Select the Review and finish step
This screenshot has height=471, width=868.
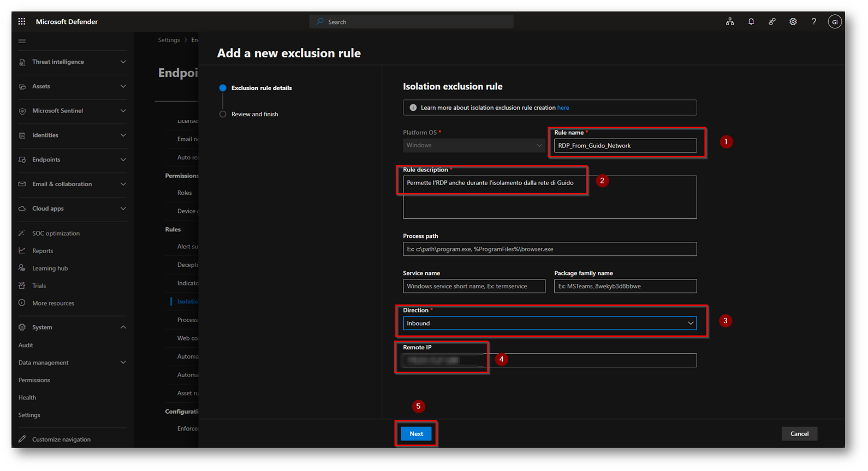click(254, 114)
